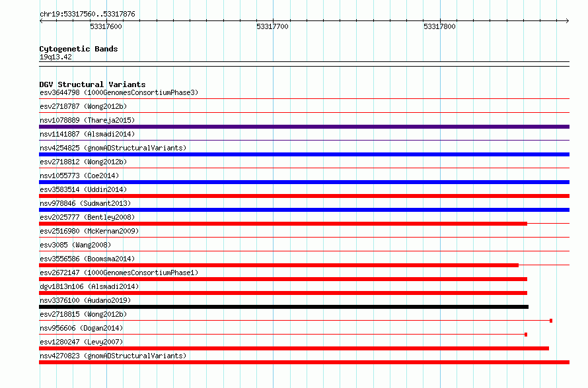Open variant dgv1813n106 (Alsmadi2014)
Image resolution: width=588 pixels, height=388 pixels.
click(x=89, y=286)
